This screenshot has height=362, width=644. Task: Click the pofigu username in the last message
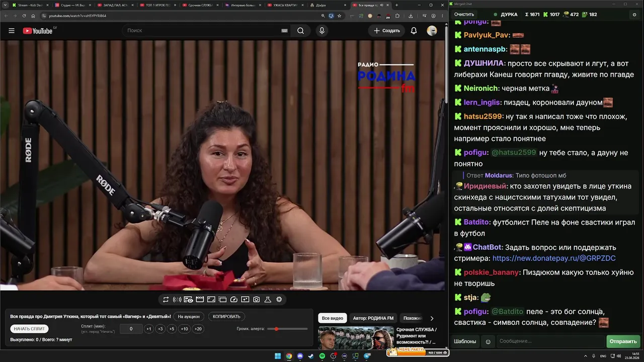(476, 312)
